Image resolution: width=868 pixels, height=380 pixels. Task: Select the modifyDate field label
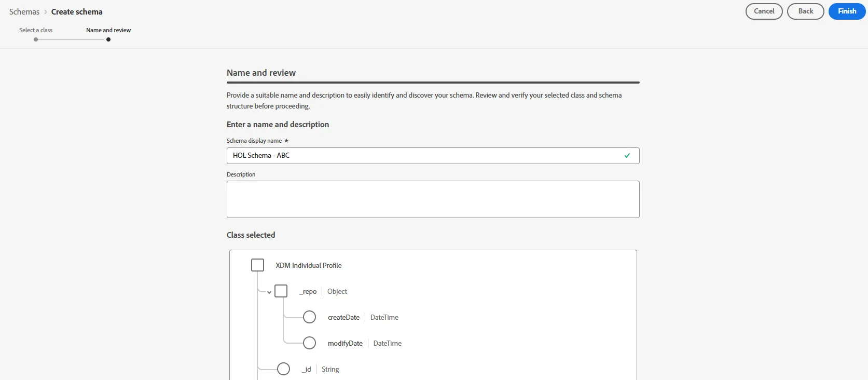(x=345, y=344)
